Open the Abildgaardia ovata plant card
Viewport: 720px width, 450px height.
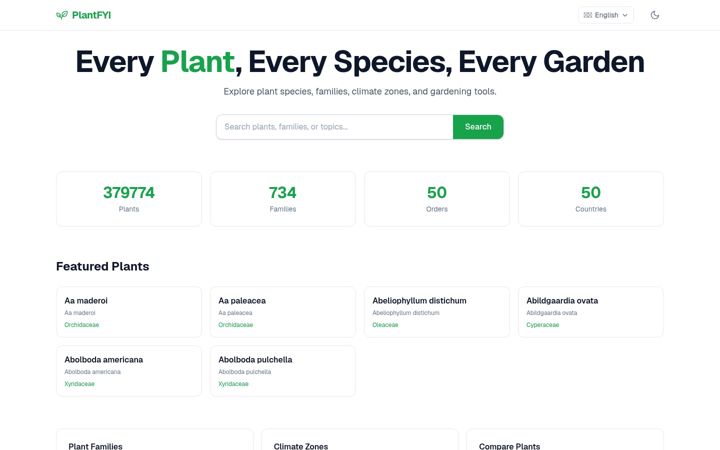tap(591, 312)
